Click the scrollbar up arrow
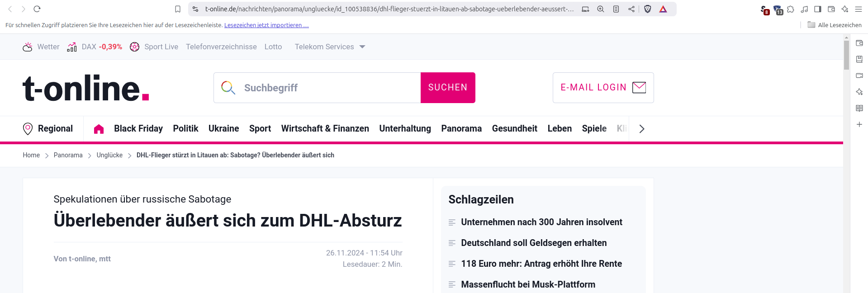 pos(846,37)
